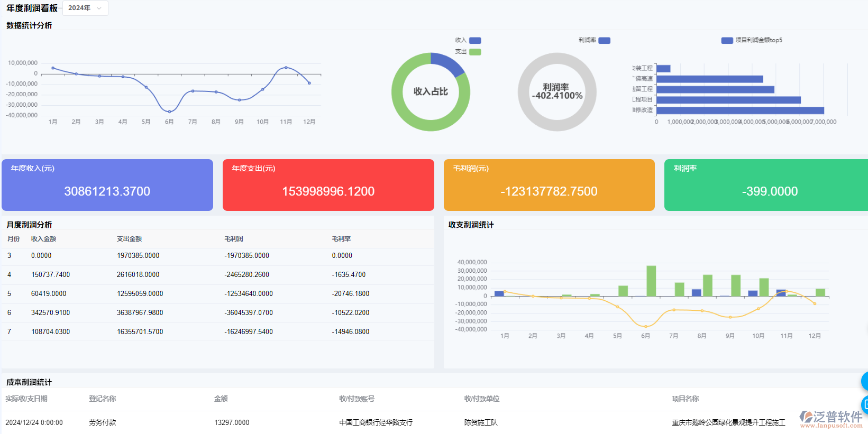This screenshot has height=434, width=868.
Task: Click the upper blue floating button on right edge
Action: pos(865,381)
